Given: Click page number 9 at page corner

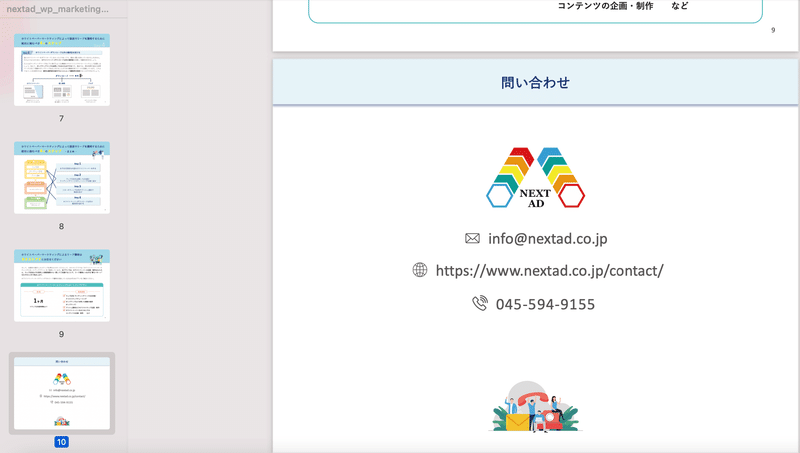Looking at the screenshot, I should [773, 30].
